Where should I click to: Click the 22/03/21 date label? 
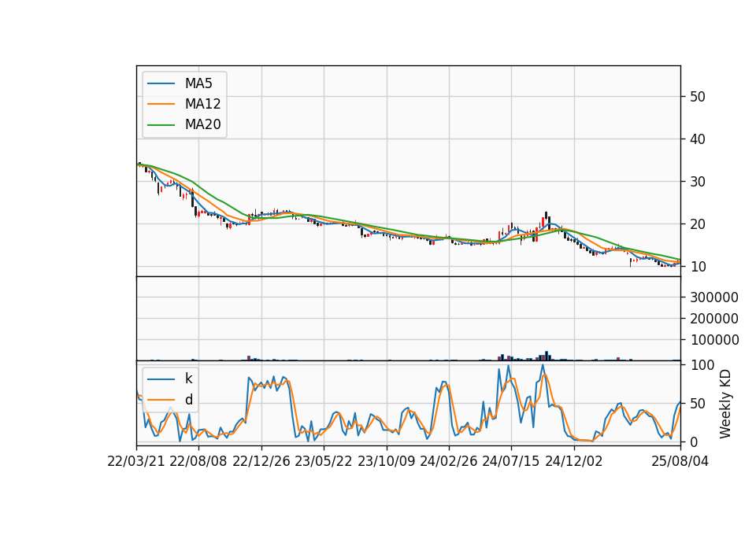coord(136,462)
